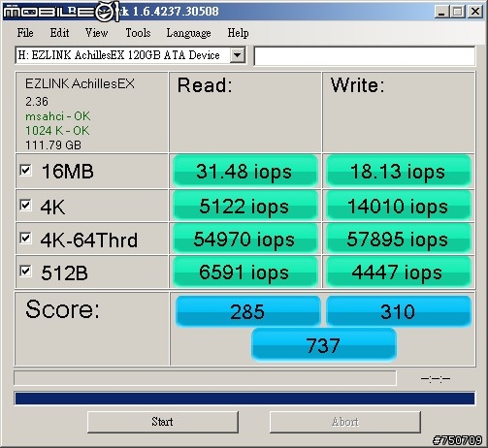The image size is (488, 448).
Task: Open the Language menu
Action: click(x=188, y=33)
